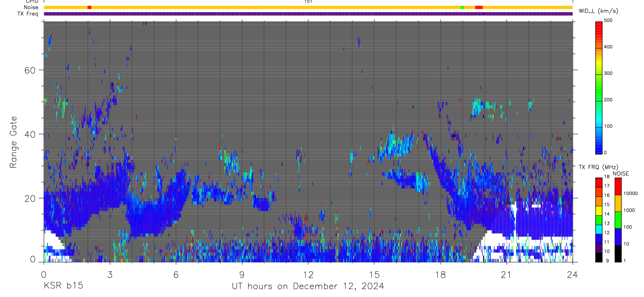Click the spectral width velocity color bar
Screen dimensions: 644x297
(599, 87)
